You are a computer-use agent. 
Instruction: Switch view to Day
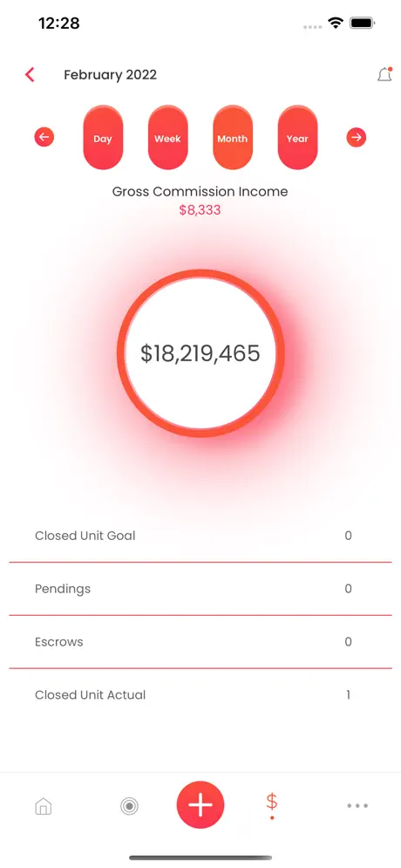(x=103, y=138)
